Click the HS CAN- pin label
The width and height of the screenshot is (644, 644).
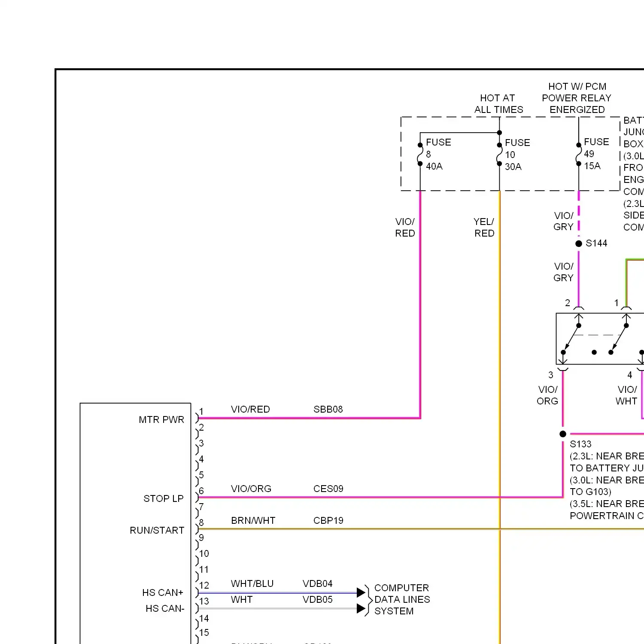(x=165, y=608)
